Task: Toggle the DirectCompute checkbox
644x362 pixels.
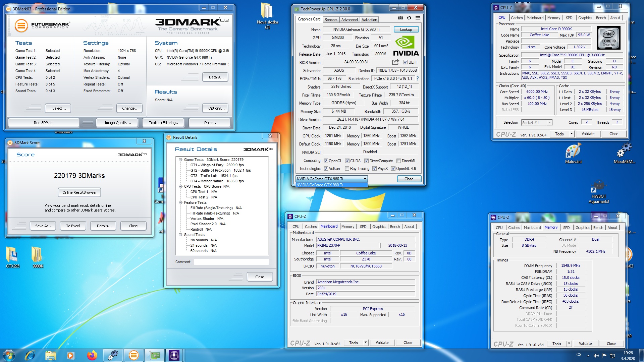Action: click(x=366, y=161)
